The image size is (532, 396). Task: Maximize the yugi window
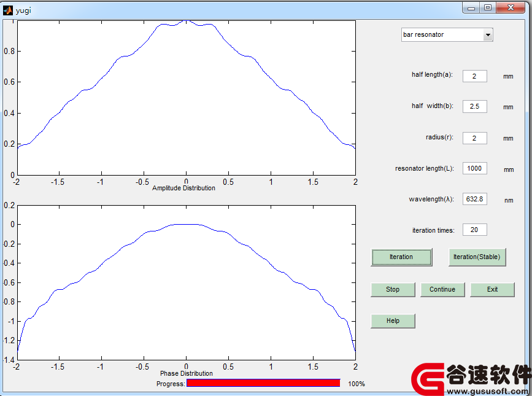[x=488, y=8]
